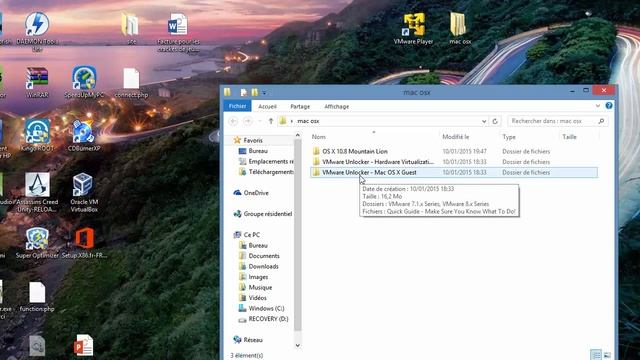
Task: Select the PowerPoint file icon on the desktop
Action: click(84, 345)
